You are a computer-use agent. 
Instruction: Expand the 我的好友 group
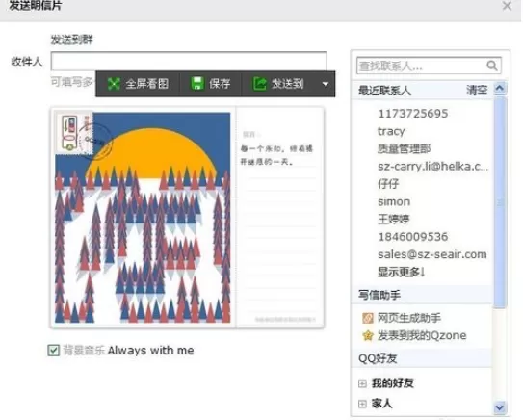click(362, 383)
